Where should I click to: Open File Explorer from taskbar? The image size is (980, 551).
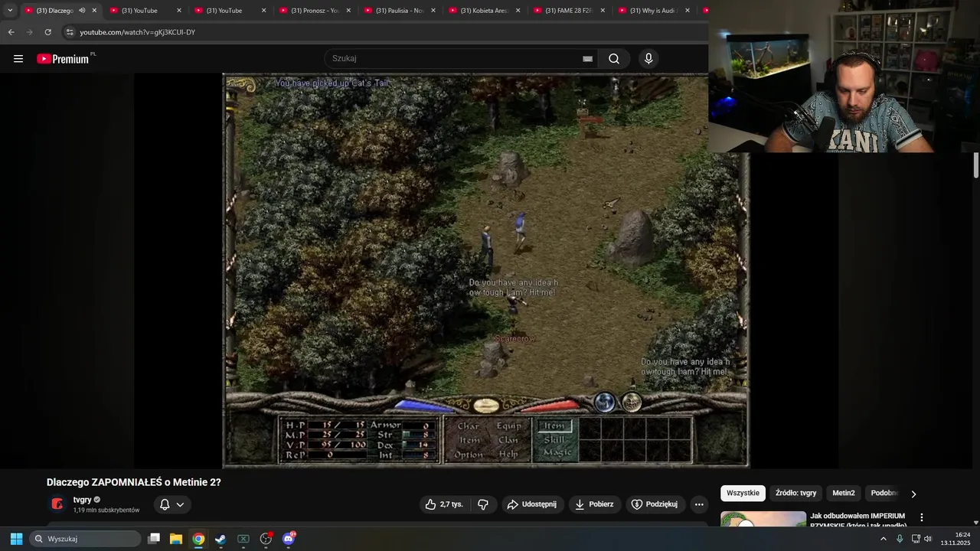pos(176,539)
